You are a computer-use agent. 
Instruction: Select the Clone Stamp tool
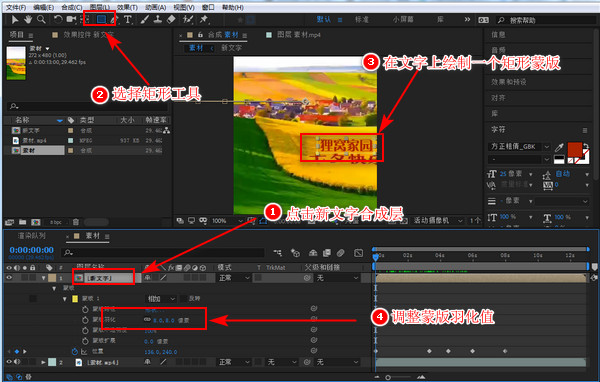click(x=158, y=19)
